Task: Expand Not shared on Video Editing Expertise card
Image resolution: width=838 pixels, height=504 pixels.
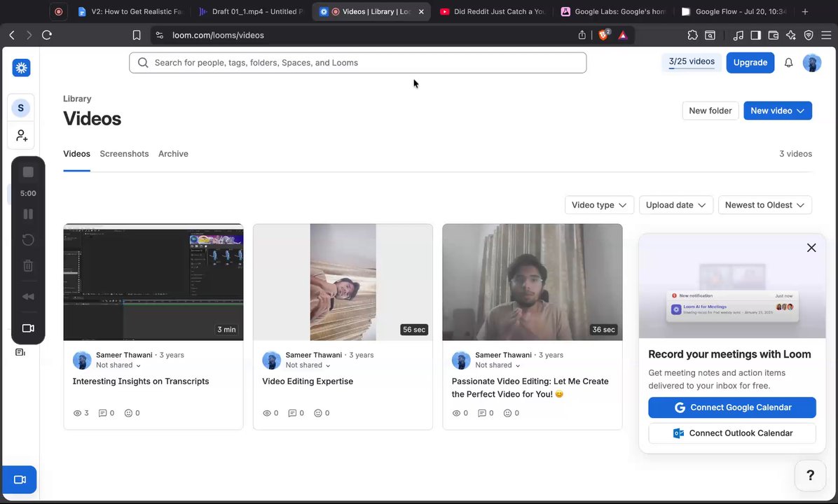Action: tap(308, 365)
